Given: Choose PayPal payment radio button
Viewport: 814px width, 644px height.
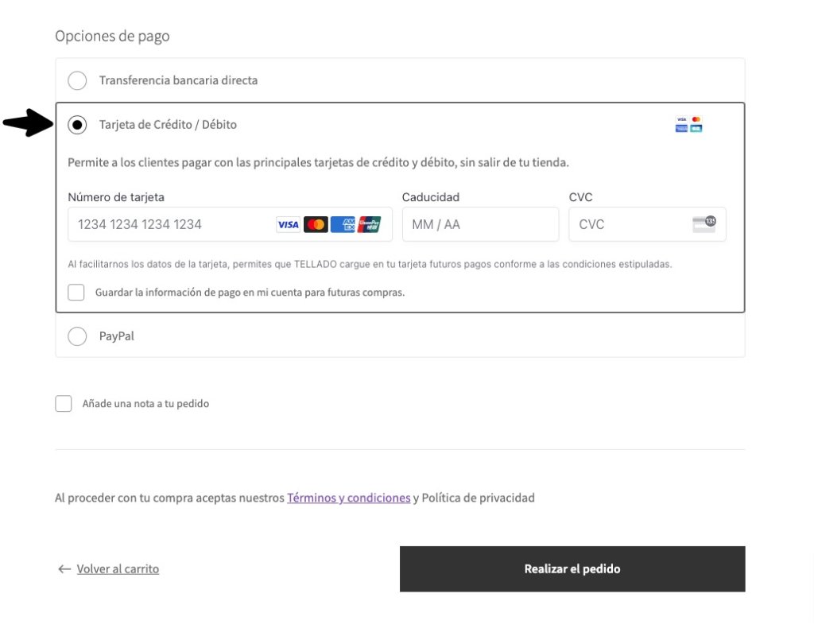Looking at the screenshot, I should (x=77, y=336).
